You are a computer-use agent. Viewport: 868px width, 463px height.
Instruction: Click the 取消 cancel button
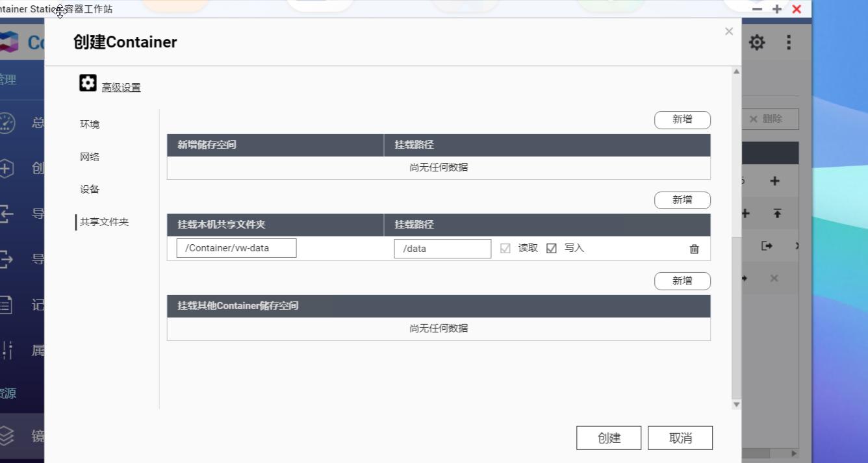coord(680,437)
